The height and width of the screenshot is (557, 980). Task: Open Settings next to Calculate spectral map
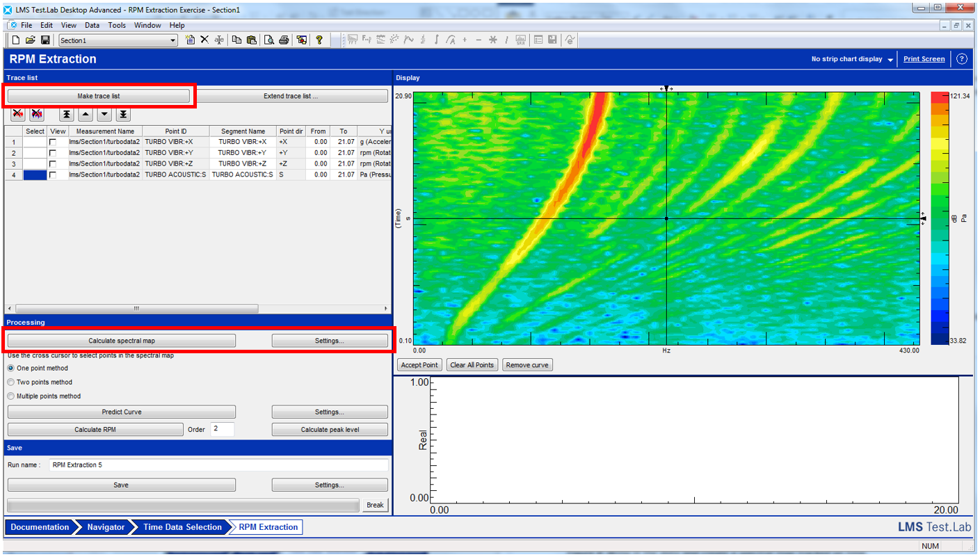[x=330, y=341]
